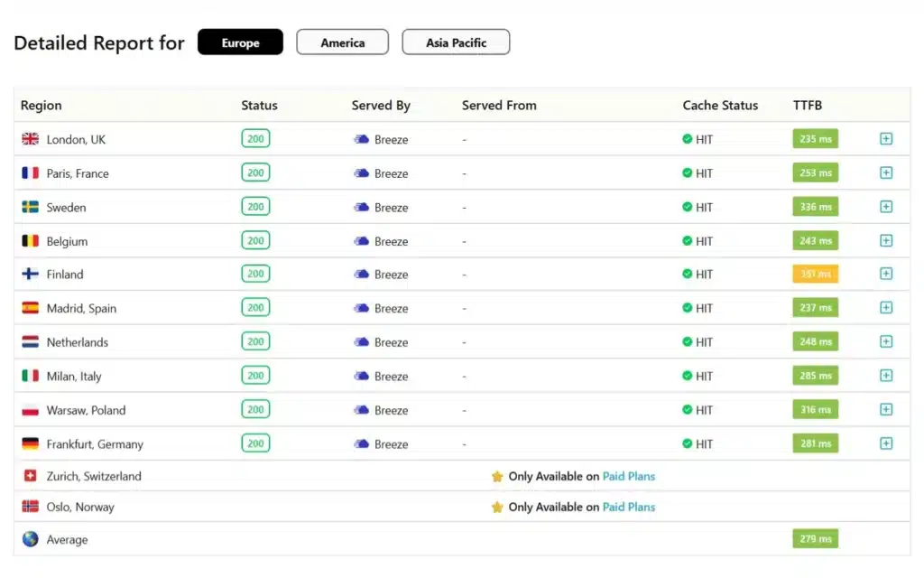This screenshot has width=924, height=578.
Task: Open Paid Plans link in Oslo row
Action: pyautogui.click(x=629, y=507)
